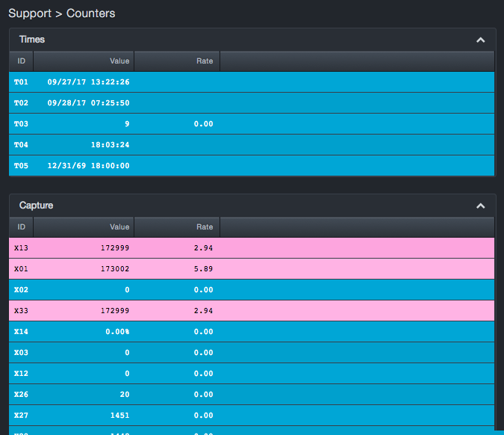Select the T01 timestamp row

coord(252,82)
